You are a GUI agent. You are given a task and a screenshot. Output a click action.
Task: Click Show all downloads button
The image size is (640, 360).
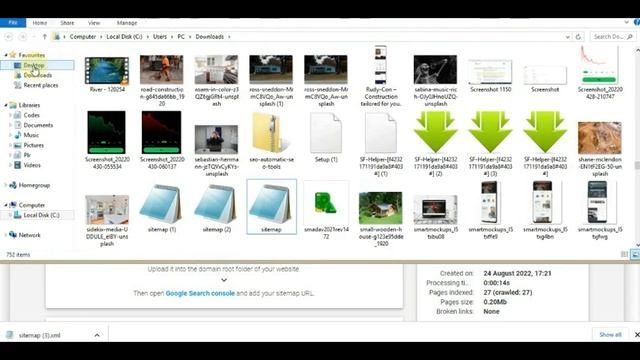click(x=610, y=335)
